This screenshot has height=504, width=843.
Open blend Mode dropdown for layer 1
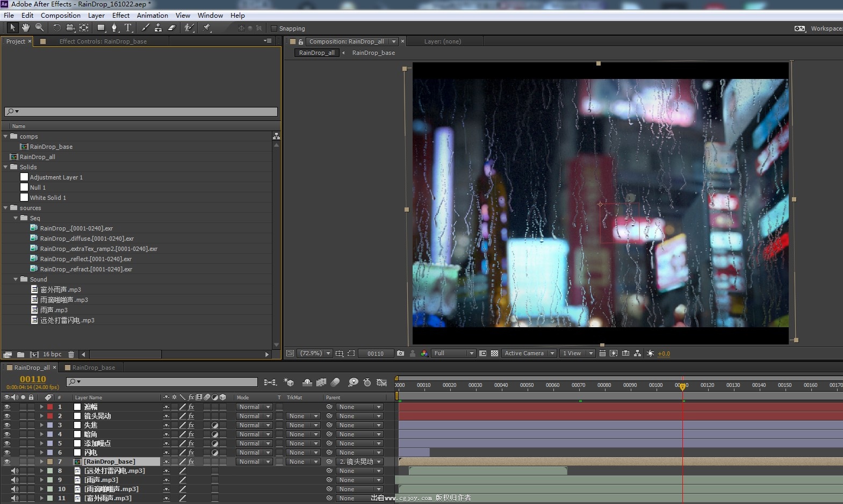click(254, 407)
